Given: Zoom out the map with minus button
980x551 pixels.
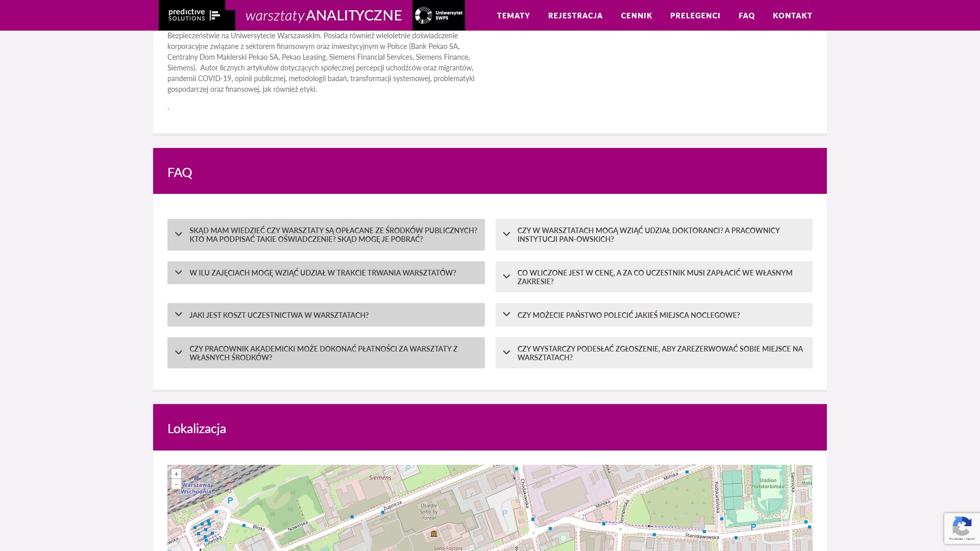Looking at the screenshot, I should coord(176,484).
